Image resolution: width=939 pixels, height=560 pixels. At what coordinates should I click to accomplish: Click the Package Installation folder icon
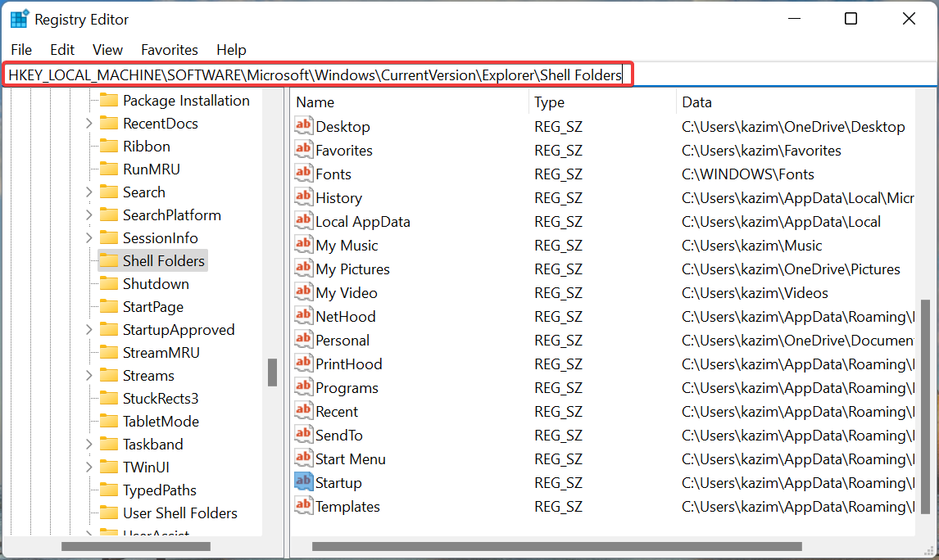[x=108, y=100]
